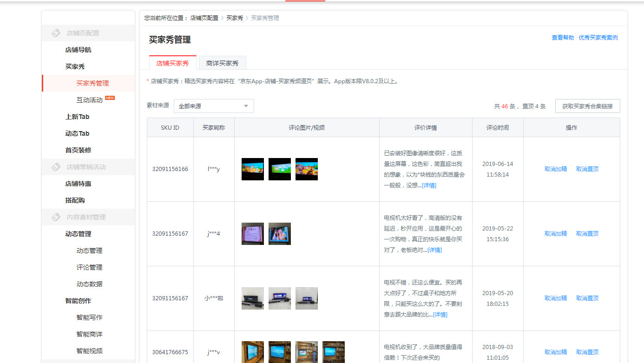This screenshot has width=644, height=363.
Task: Open [详情] of j***4's review
Action: coord(434,250)
